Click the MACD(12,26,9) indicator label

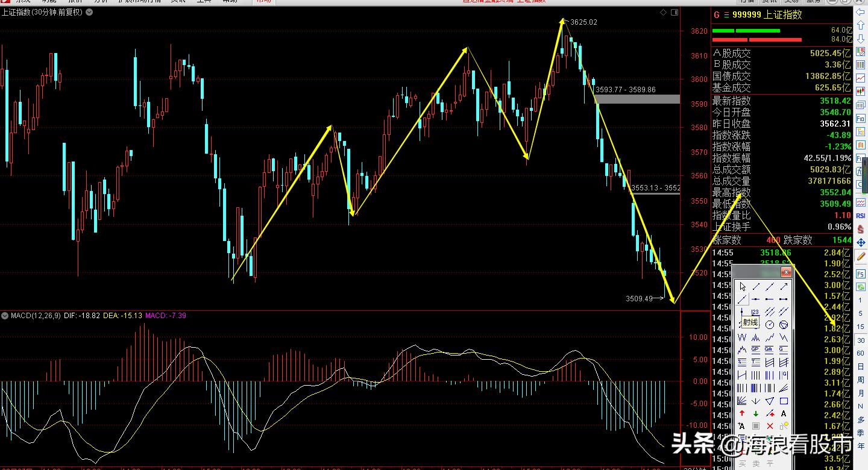click(36, 316)
